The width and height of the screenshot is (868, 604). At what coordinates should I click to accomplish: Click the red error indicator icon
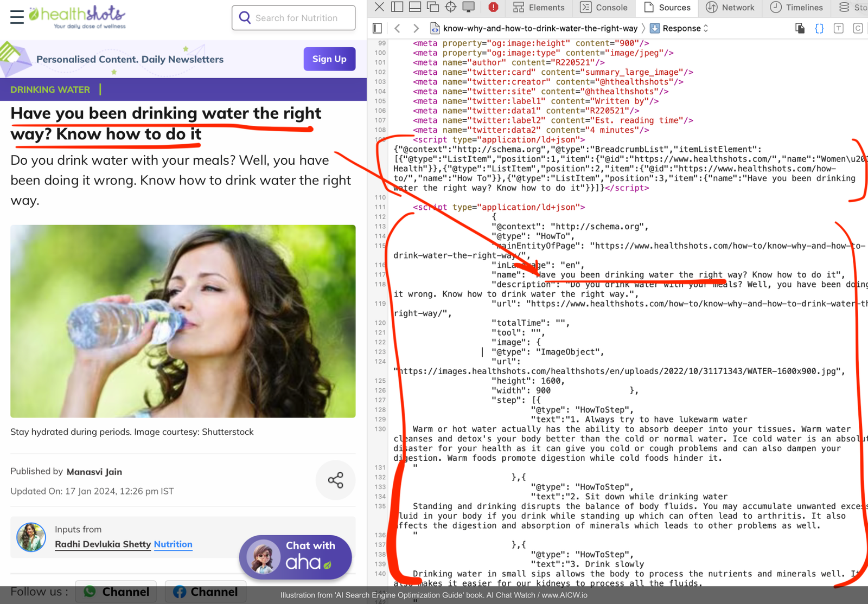493,7
